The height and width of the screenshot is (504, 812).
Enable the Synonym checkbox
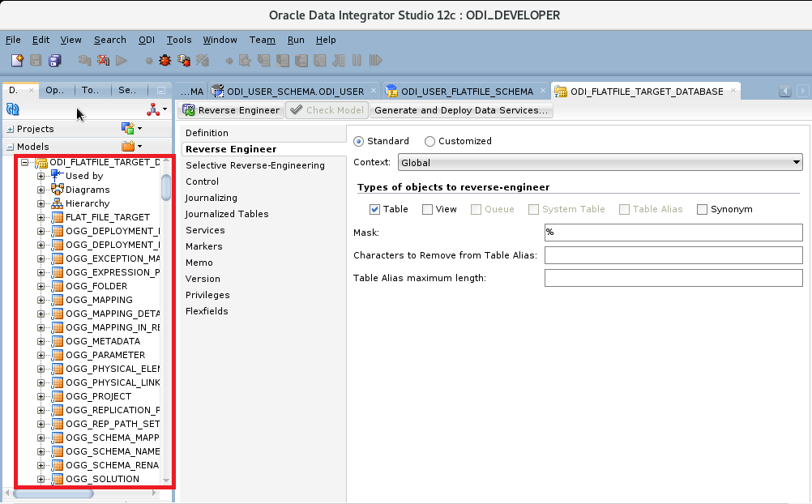703,209
